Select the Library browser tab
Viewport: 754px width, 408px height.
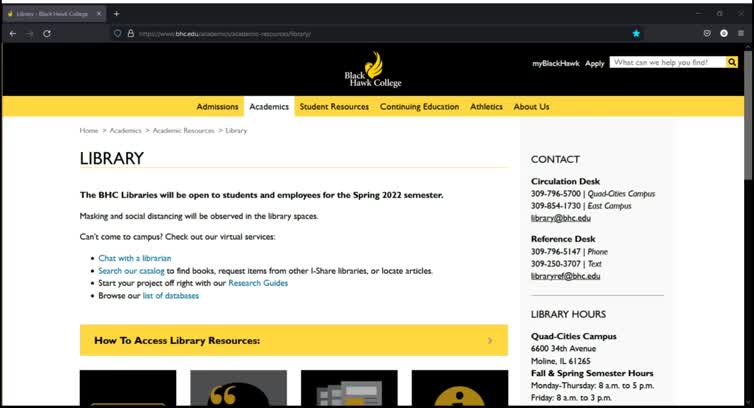pos(54,14)
